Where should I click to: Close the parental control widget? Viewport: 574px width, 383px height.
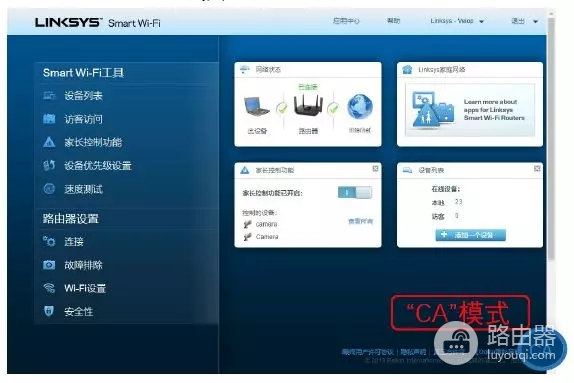(x=375, y=168)
